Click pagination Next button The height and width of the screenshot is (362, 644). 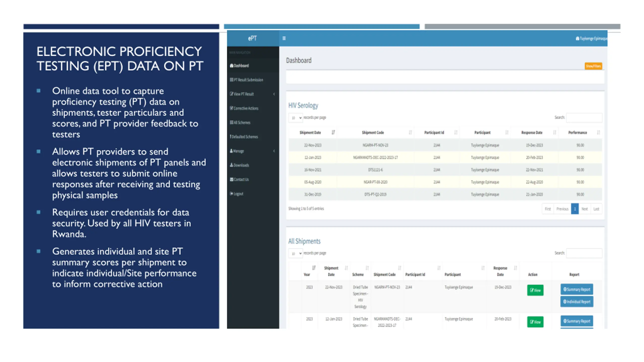585,209
